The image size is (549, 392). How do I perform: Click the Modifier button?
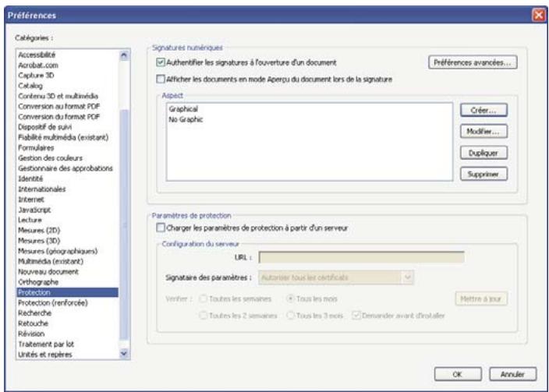coord(483,132)
